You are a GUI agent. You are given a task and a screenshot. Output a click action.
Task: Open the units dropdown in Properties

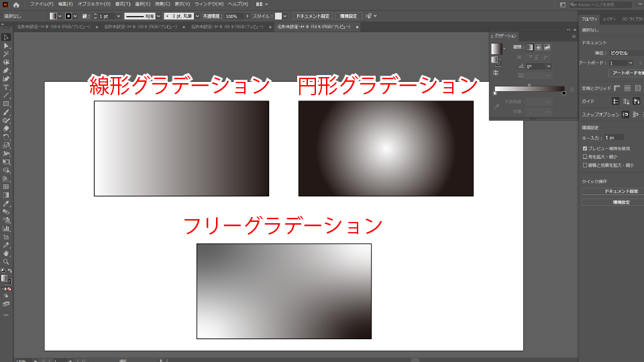(626, 53)
